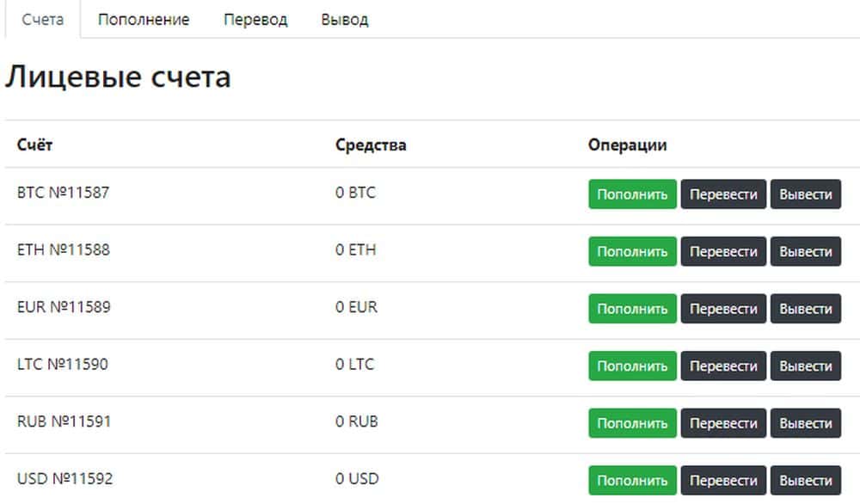Image resolution: width=860 pixels, height=504 pixels.
Task: Click Пополнить for the USD account
Action: tap(632, 481)
